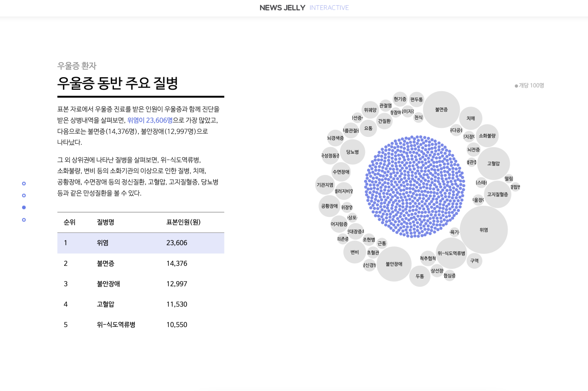Click the NEWS JELLY logo
588x391 pixels.
click(282, 8)
